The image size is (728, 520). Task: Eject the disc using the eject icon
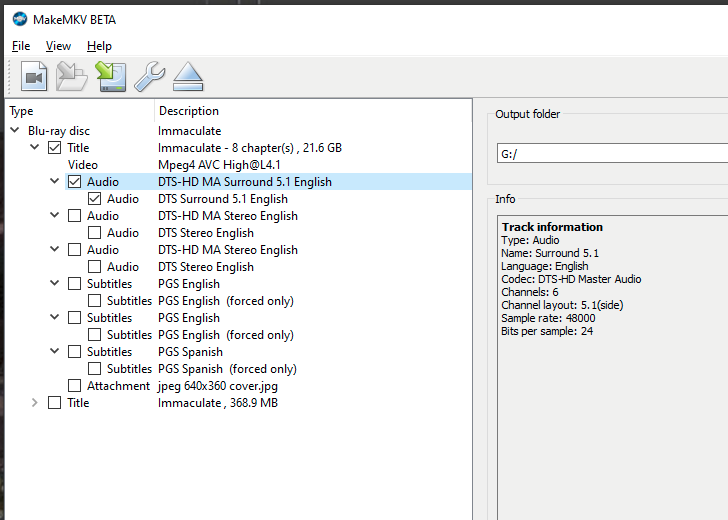pos(188,76)
